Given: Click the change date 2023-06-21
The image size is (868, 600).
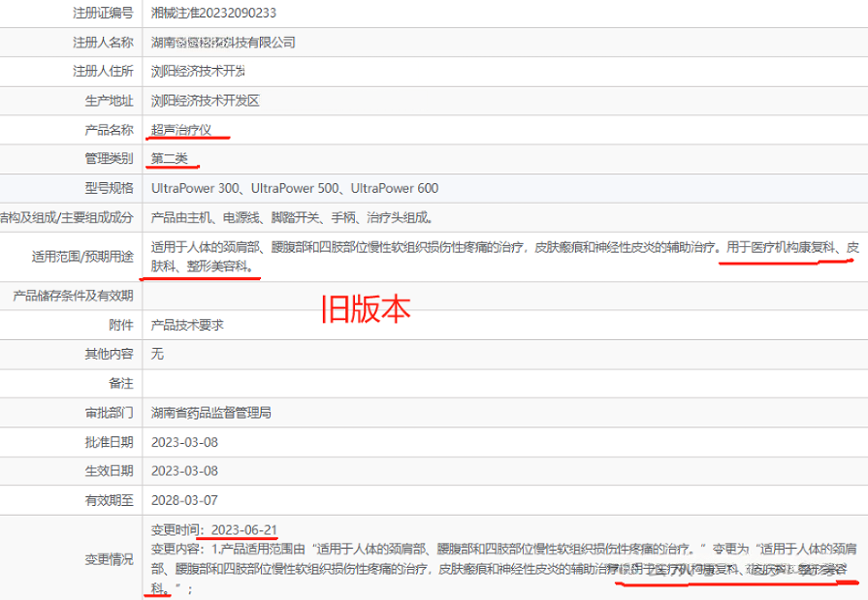Looking at the screenshot, I should point(243,530).
